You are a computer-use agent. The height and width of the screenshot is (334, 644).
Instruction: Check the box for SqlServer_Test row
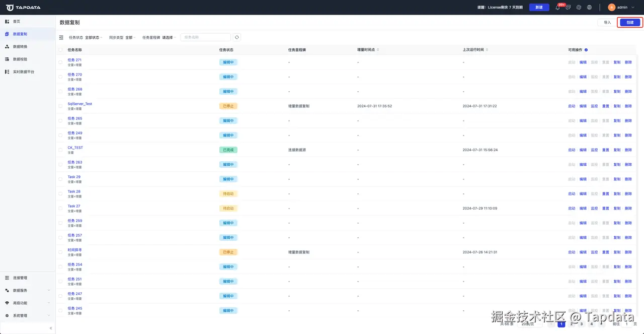coord(61,106)
